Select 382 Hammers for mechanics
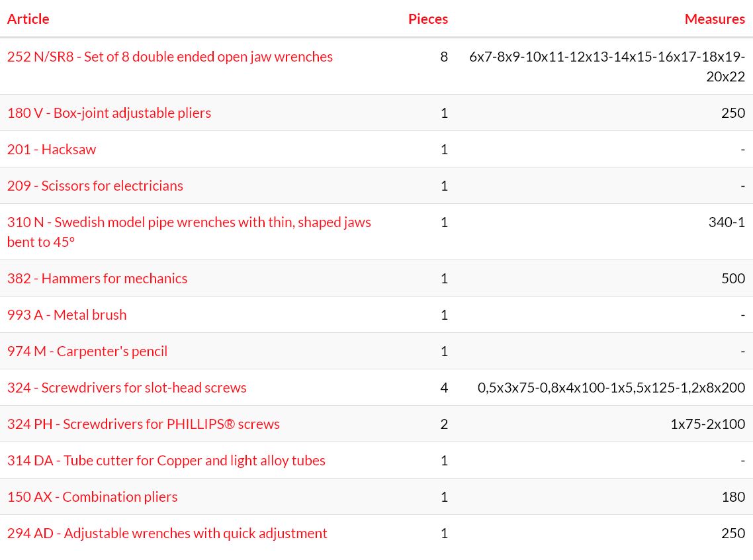This screenshot has width=753, height=560. pos(97,279)
